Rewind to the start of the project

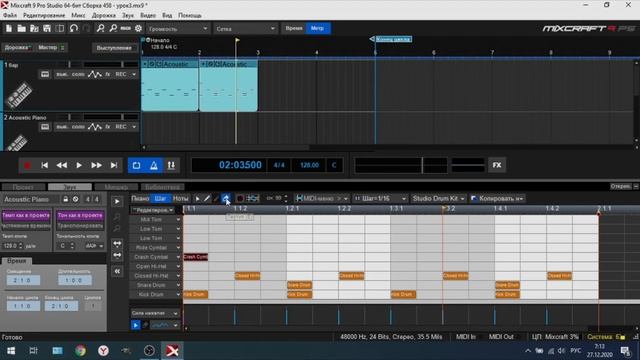(x=44, y=165)
